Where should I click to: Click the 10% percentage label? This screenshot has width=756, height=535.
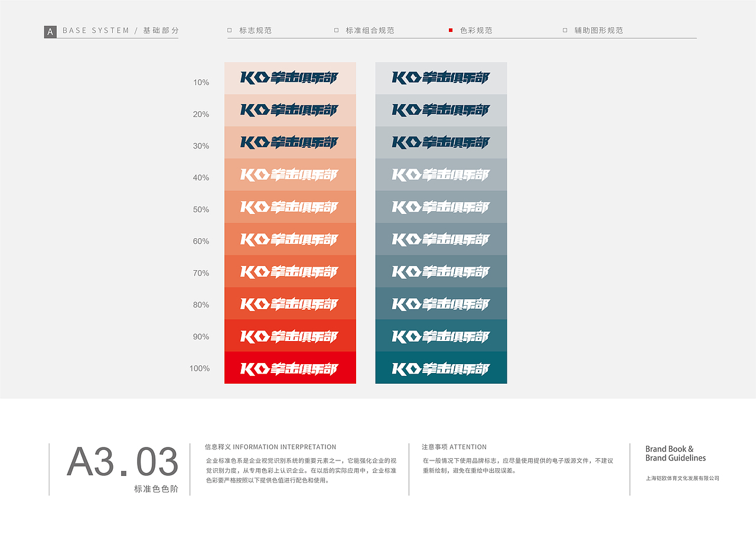(x=201, y=82)
